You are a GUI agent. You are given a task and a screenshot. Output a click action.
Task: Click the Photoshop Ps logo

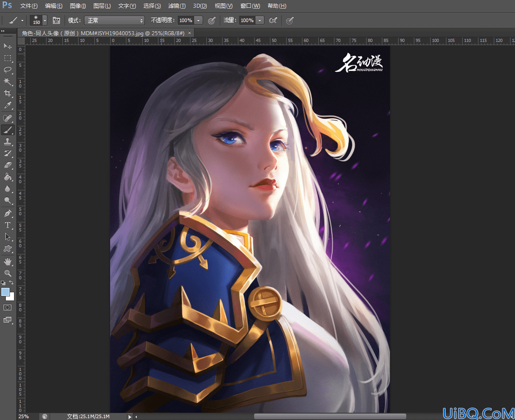click(x=7, y=5)
